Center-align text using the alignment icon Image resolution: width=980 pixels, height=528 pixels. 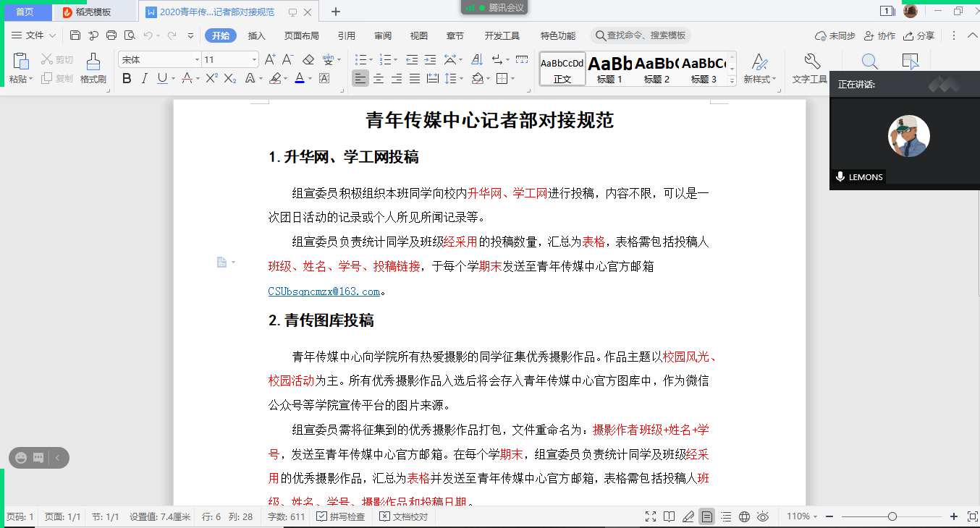(x=379, y=79)
